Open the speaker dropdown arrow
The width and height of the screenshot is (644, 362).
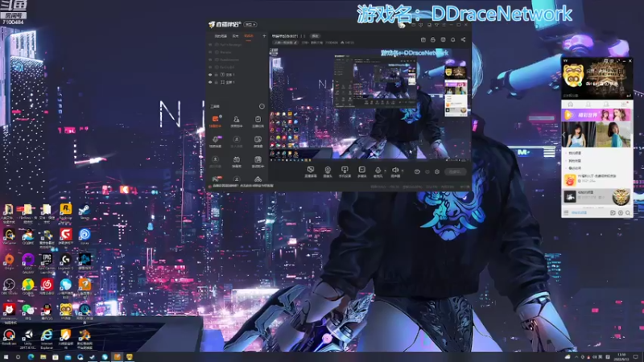[402, 171]
